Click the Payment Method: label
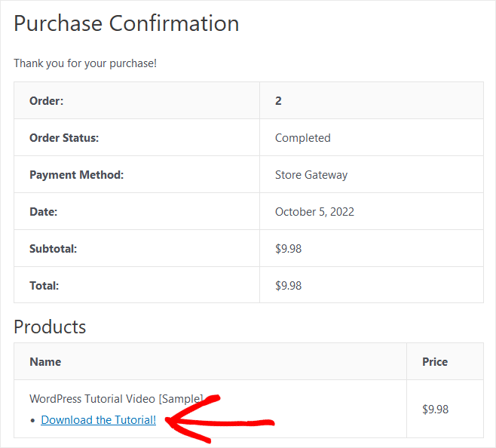The width and height of the screenshot is (496, 448). coord(76,175)
